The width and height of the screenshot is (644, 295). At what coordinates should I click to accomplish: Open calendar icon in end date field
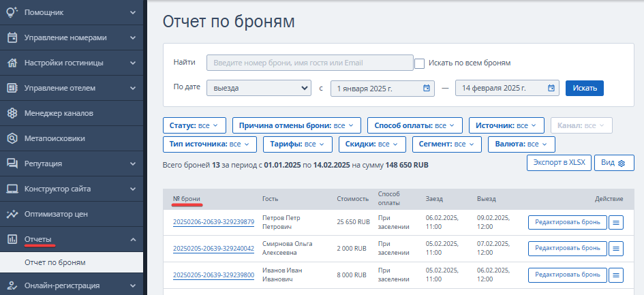point(551,88)
